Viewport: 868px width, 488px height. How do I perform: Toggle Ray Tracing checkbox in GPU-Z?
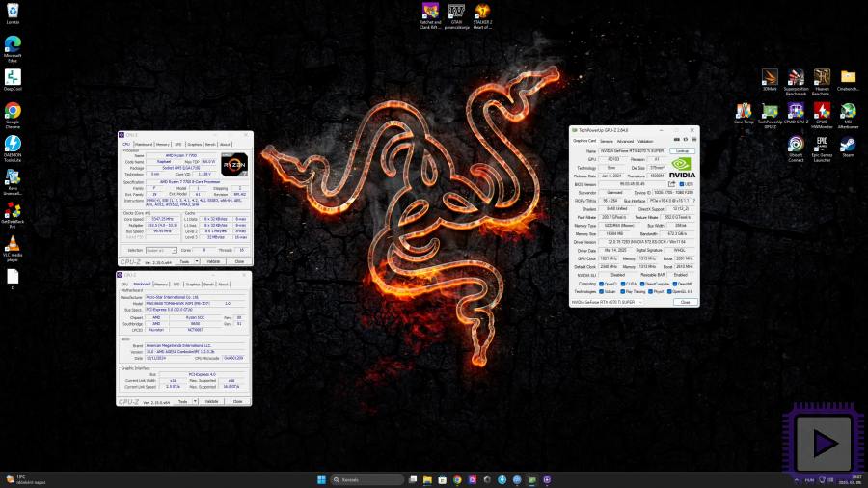pos(623,291)
